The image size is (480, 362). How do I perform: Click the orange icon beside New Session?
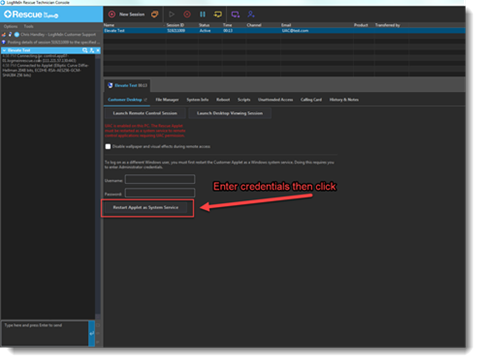tap(155, 14)
